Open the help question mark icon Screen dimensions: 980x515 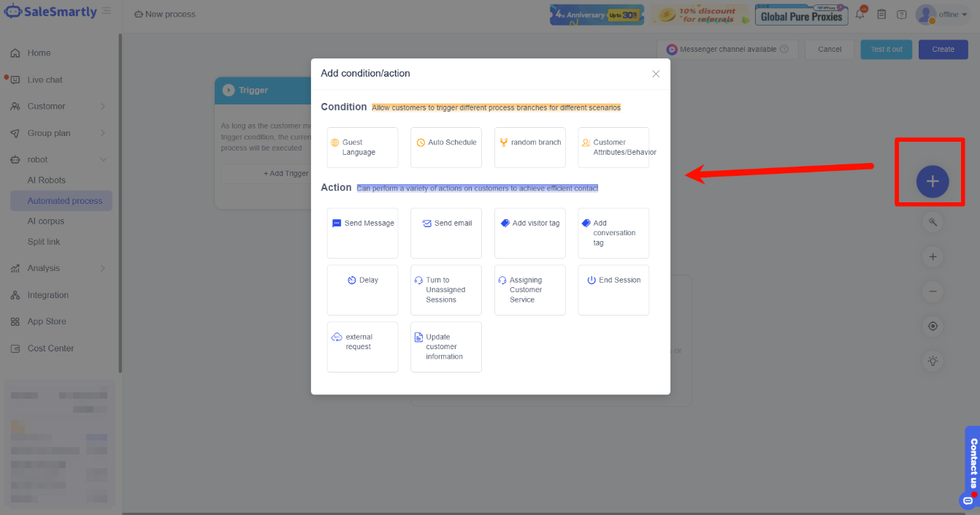(x=901, y=15)
